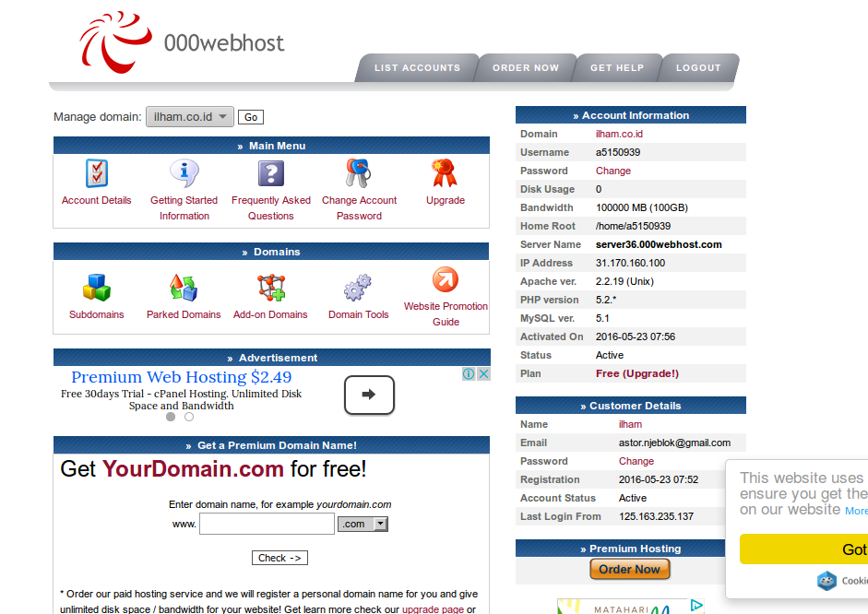Click the Subdomains text link
This screenshot has width=868, height=614.
coord(96,314)
